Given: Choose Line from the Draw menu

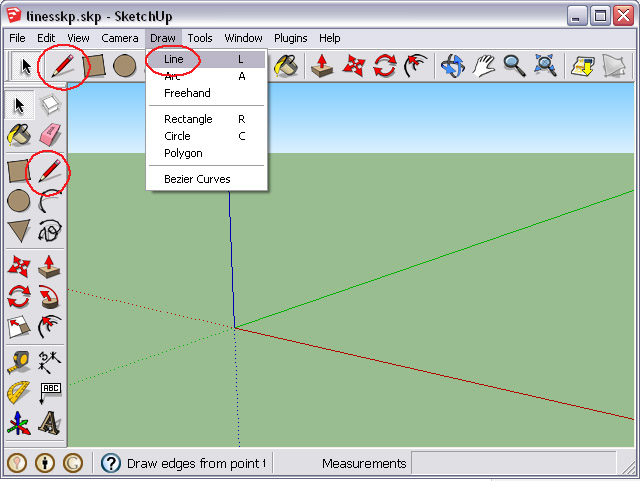Looking at the screenshot, I should (207, 59).
